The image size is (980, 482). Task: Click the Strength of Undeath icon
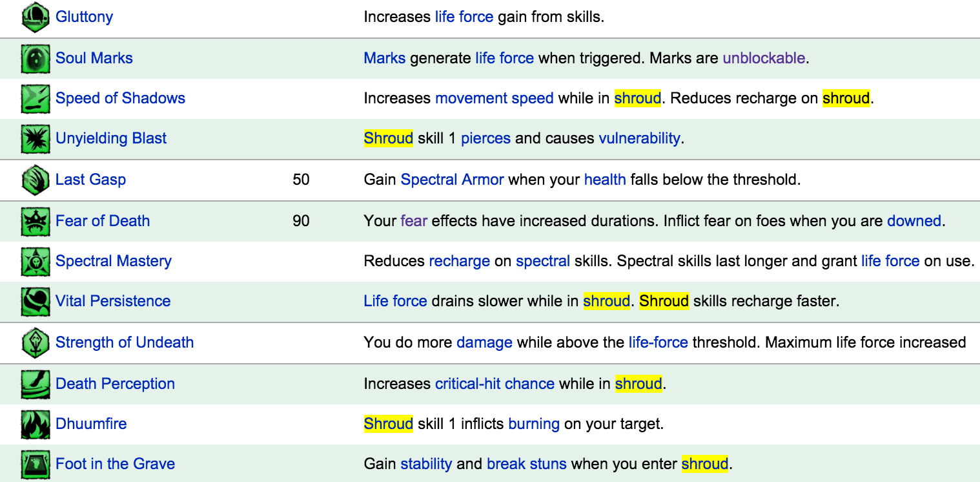[x=36, y=342]
